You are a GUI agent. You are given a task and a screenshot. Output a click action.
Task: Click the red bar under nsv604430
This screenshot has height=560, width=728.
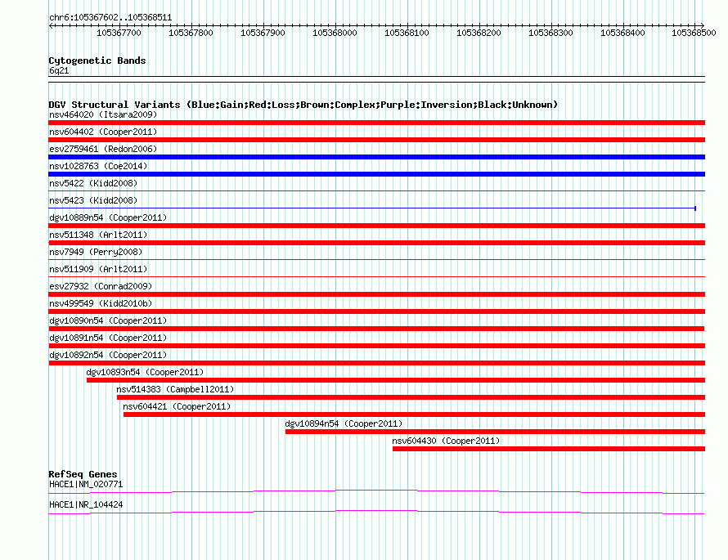549,449
